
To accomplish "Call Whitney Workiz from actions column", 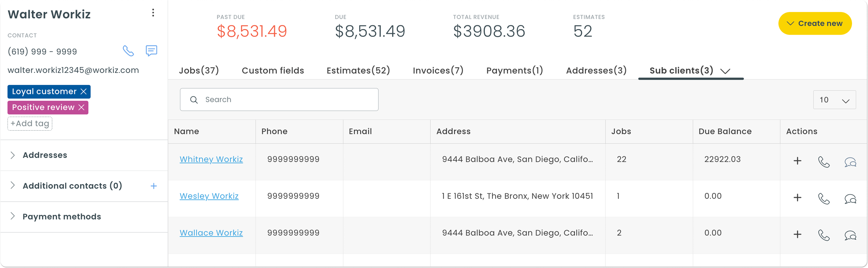I will coord(824,162).
